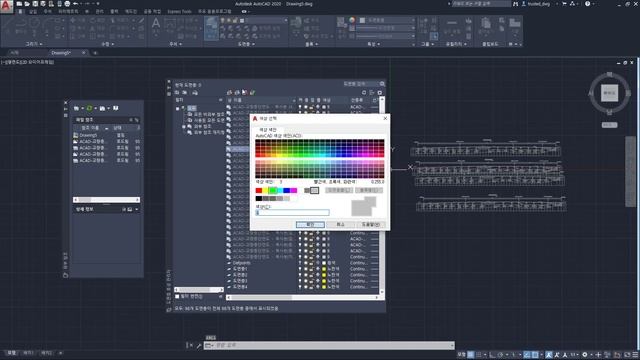This screenshot has width=640, height=360.
Task: Click the layer list horizontal scrollbar
Action: 302,298
